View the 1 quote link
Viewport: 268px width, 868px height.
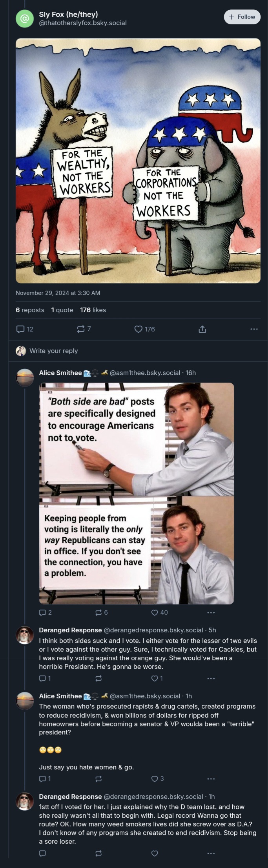pyautogui.click(x=62, y=310)
